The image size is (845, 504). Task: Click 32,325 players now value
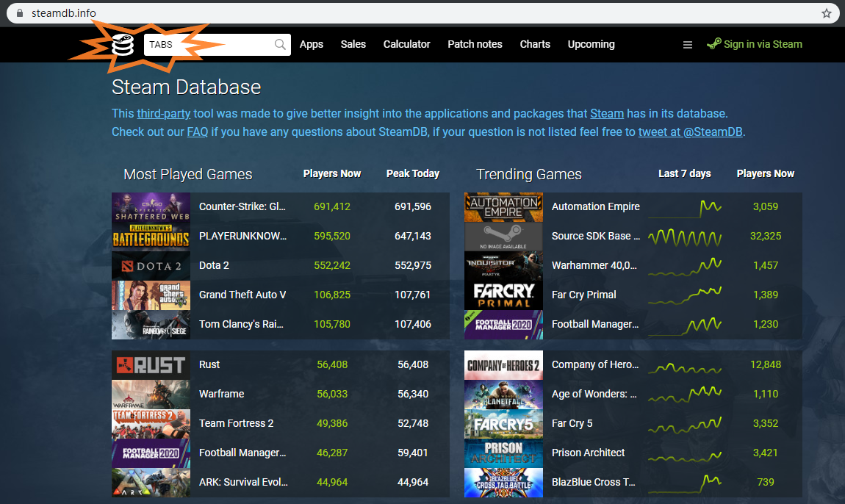tap(765, 236)
